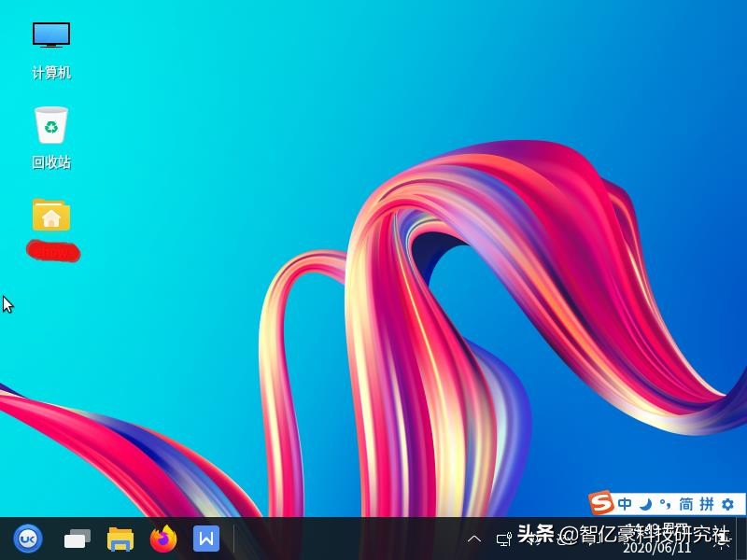Image resolution: width=747 pixels, height=560 pixels.
Task: Click show desktop at taskbar edge
Action: click(742, 539)
